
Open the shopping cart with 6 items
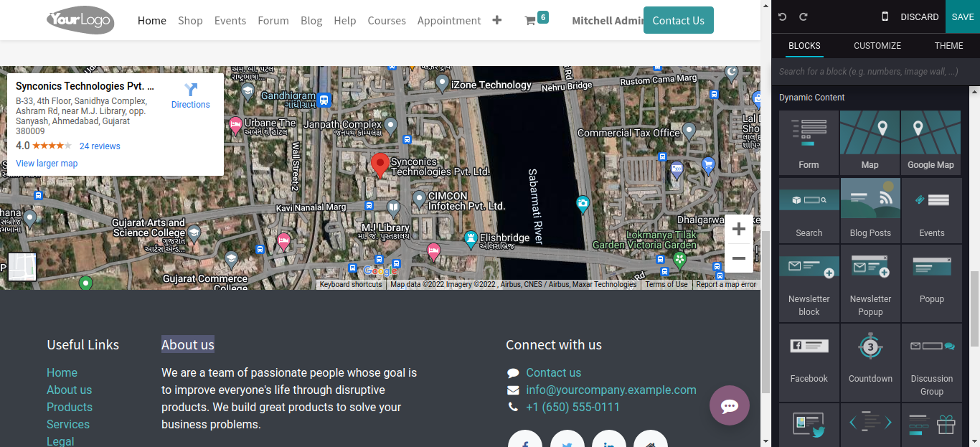click(536, 19)
